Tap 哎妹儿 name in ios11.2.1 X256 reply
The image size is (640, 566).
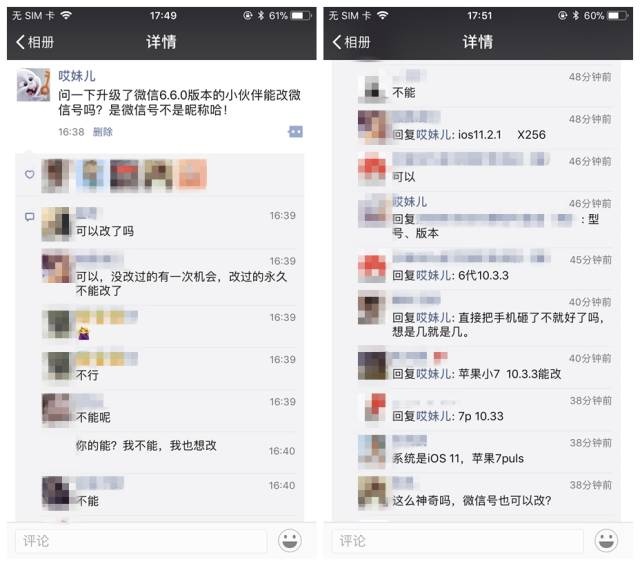433,135
